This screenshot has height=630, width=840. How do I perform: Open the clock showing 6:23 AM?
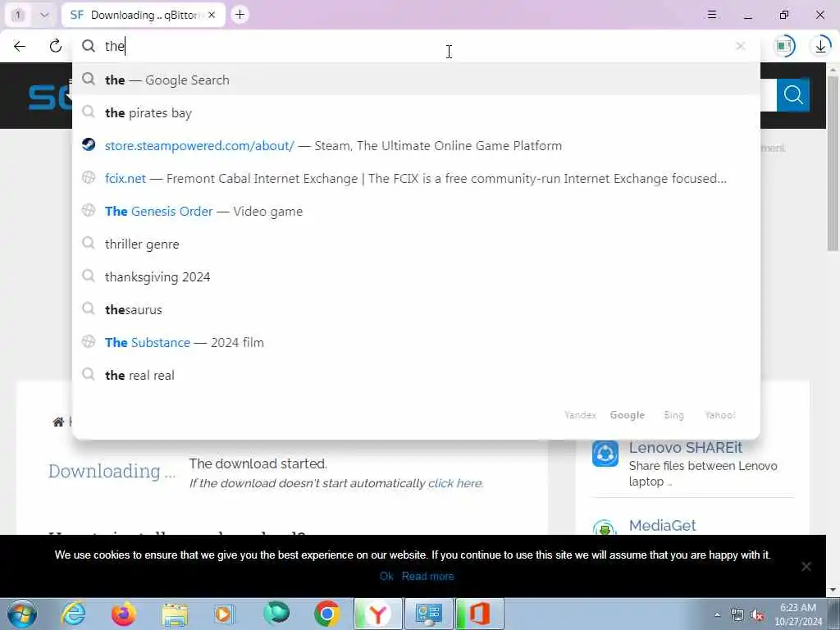pos(798,614)
